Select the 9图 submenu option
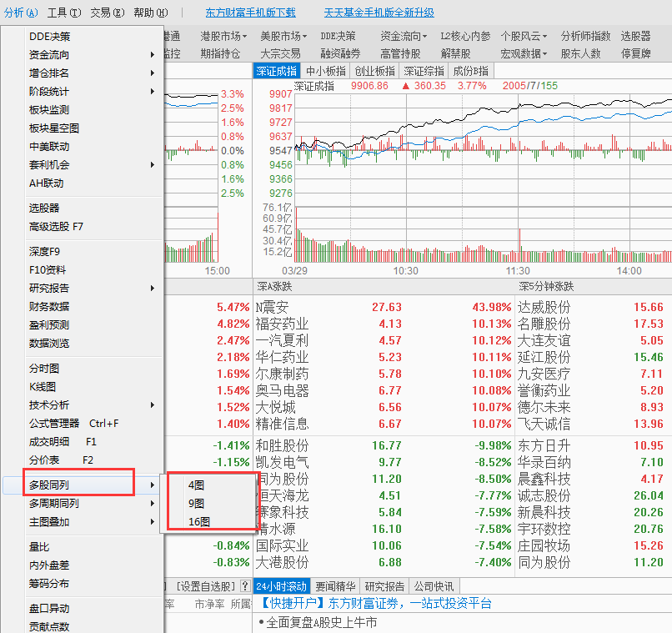 pos(197,503)
